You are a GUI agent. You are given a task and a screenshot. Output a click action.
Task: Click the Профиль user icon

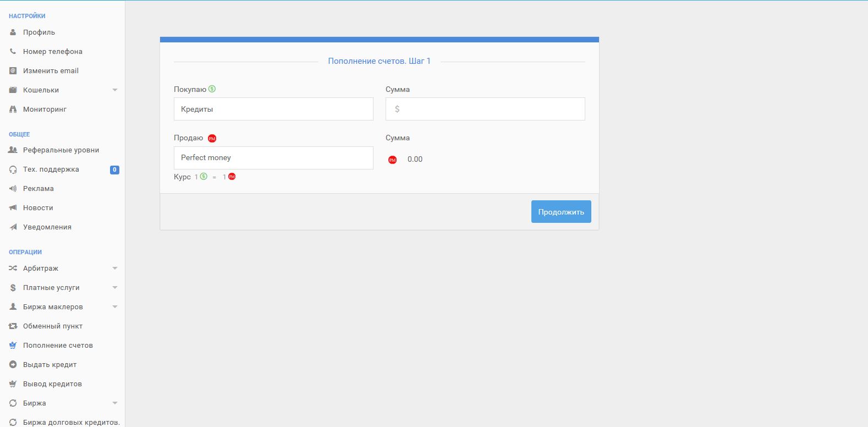(13, 32)
